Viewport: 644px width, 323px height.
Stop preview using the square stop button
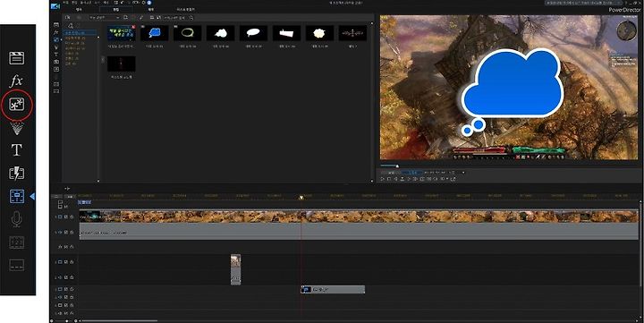(x=389, y=179)
